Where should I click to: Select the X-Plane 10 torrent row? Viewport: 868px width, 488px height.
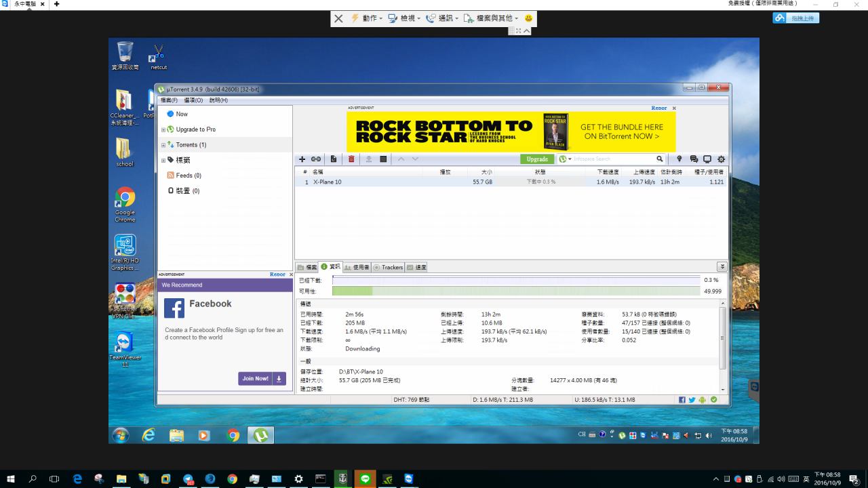click(511, 182)
